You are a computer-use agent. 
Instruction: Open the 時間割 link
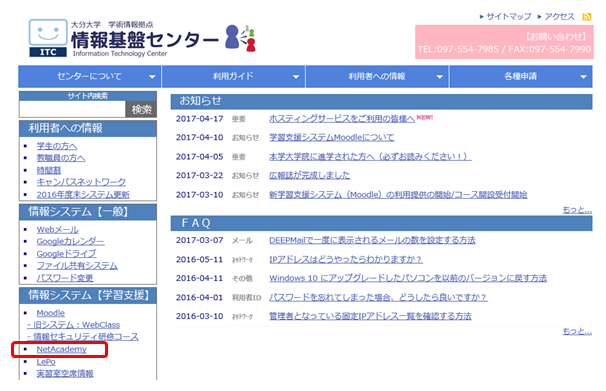[x=49, y=170]
